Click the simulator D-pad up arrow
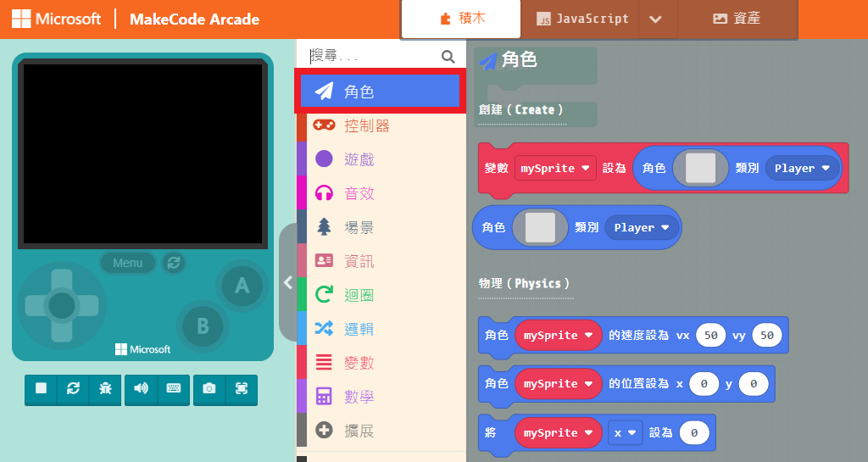The image size is (868, 462). pos(61,280)
